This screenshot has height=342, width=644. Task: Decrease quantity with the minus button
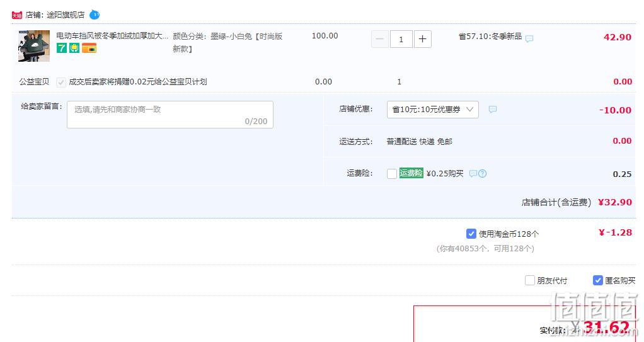[380, 40]
